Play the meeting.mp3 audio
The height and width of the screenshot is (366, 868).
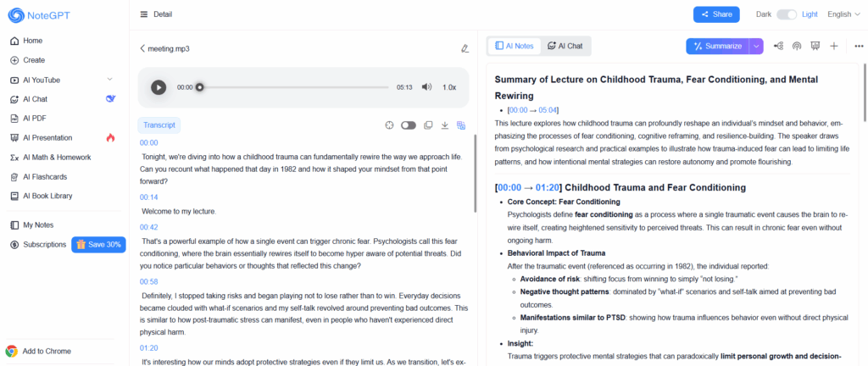(159, 87)
